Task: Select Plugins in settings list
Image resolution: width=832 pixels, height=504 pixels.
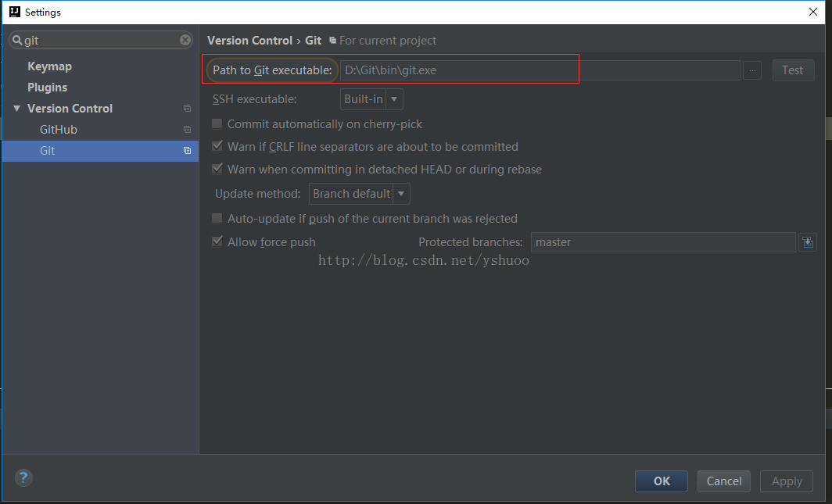Action: [x=47, y=88]
